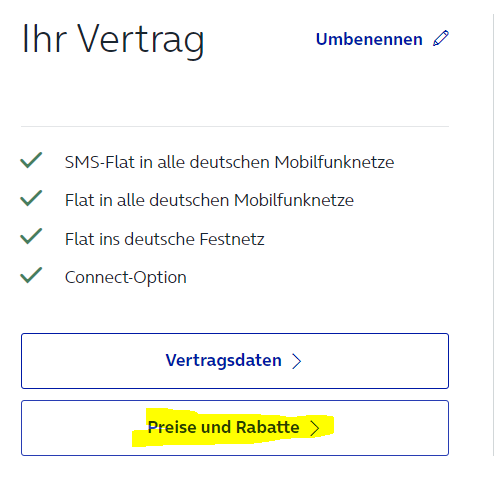Click the horizontal divider below the heading

point(235,126)
